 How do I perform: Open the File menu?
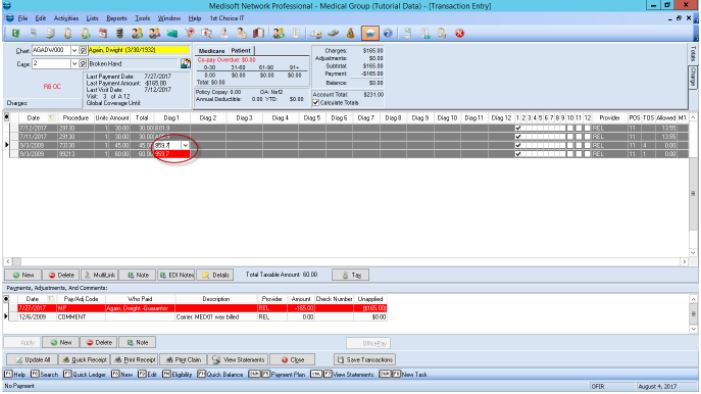pos(22,18)
